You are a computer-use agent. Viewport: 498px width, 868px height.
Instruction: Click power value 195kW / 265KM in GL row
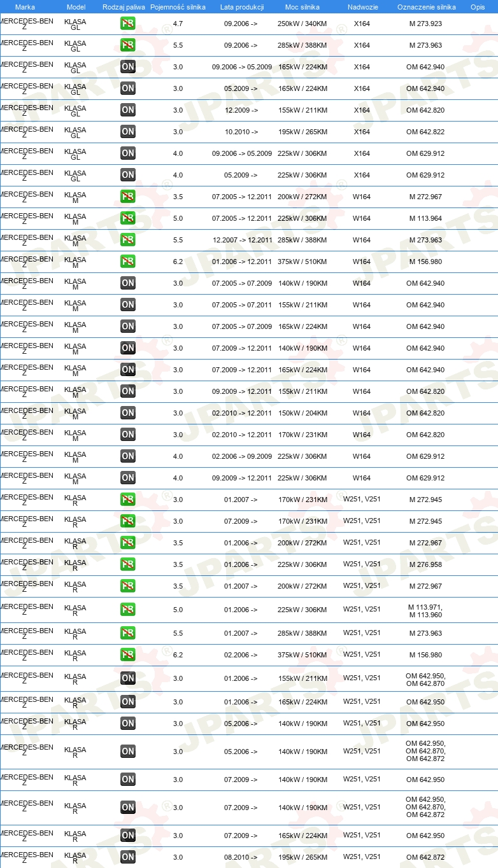[302, 132]
